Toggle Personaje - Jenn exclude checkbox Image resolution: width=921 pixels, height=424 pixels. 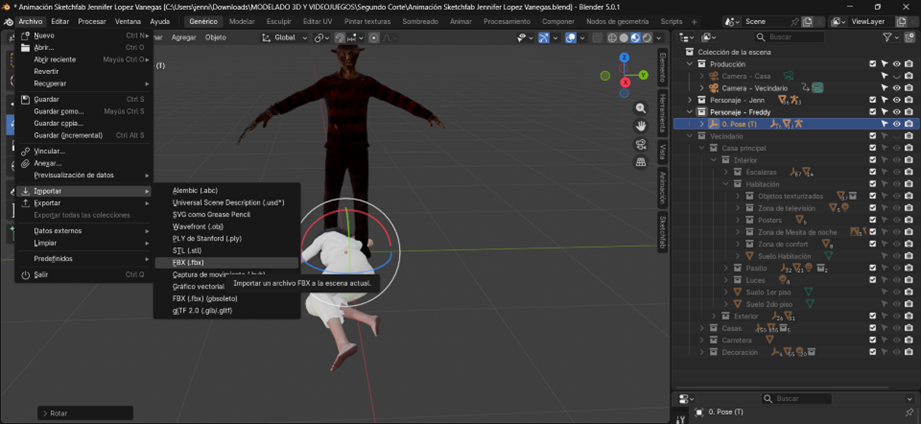[x=872, y=100]
